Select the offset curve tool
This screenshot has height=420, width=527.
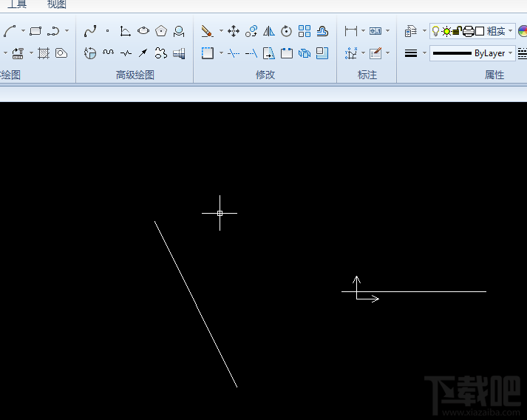tap(322, 31)
